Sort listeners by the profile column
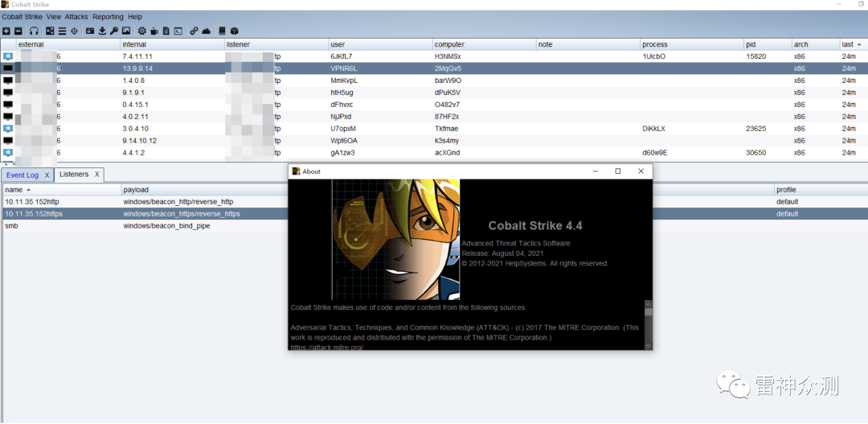The width and height of the screenshot is (868, 424). point(821,190)
